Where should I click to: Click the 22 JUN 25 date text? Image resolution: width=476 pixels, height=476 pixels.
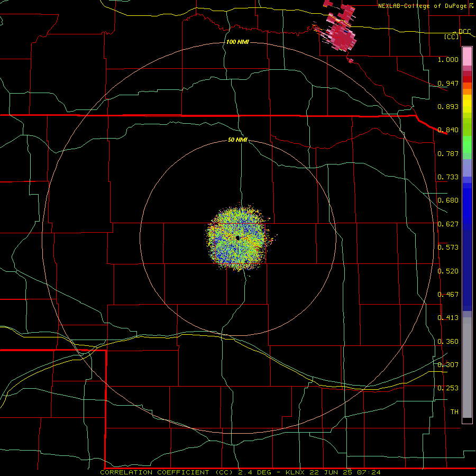click(331, 472)
